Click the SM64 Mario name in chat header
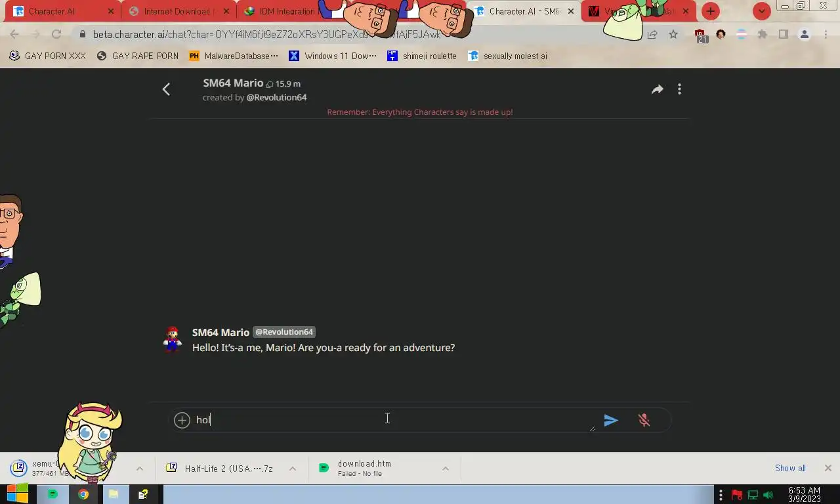This screenshot has height=504, width=840. [x=233, y=83]
